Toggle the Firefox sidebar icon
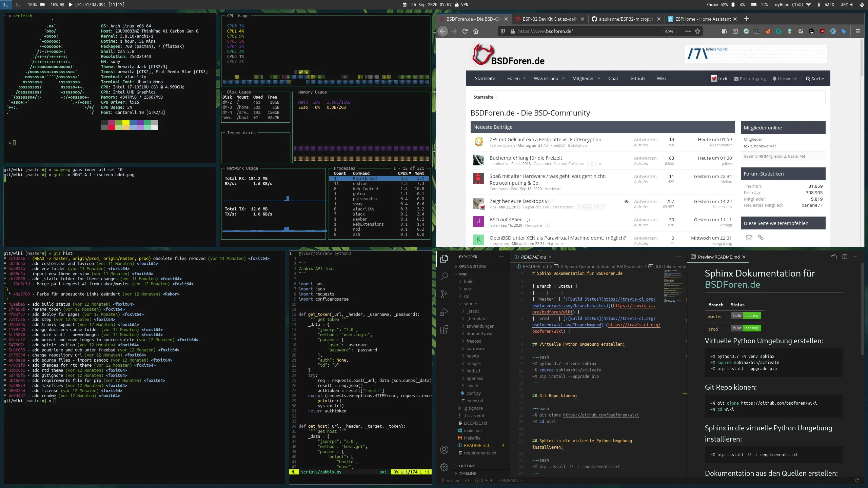This screenshot has width=868, height=488. 735,31
